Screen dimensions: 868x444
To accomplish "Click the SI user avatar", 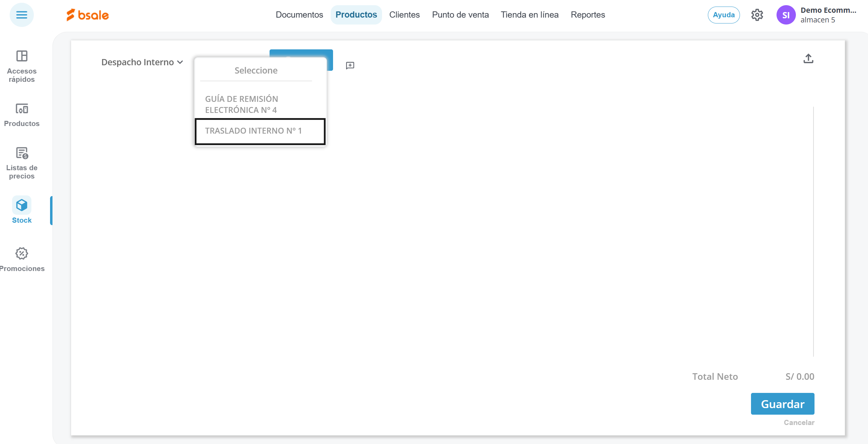I will [x=786, y=15].
